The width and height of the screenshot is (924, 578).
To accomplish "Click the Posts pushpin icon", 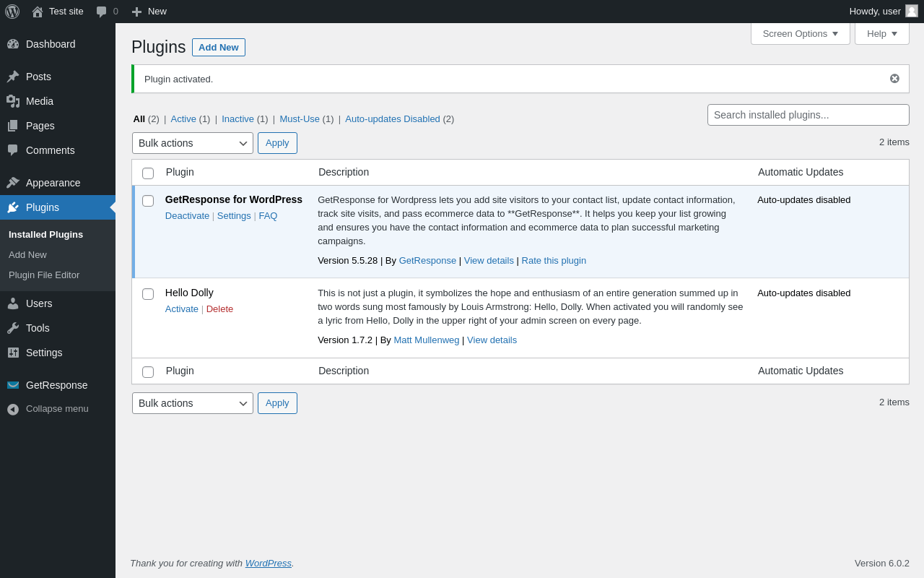I will [x=13, y=77].
